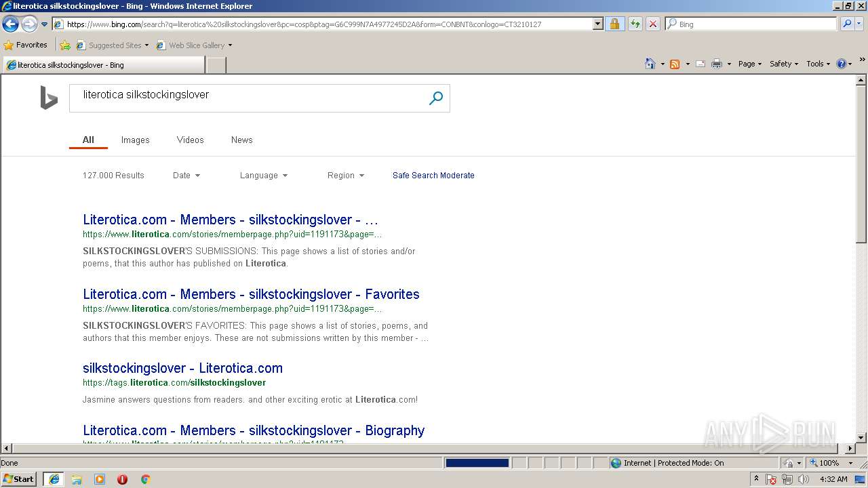Click the Bing search magnifier icon
This screenshot has height=488, width=868.
(x=436, y=98)
